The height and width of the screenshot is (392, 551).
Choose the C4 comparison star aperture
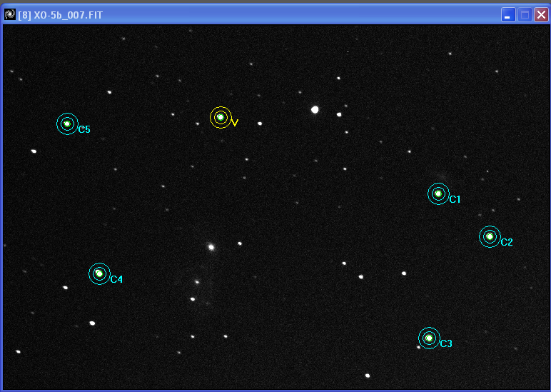(99, 273)
